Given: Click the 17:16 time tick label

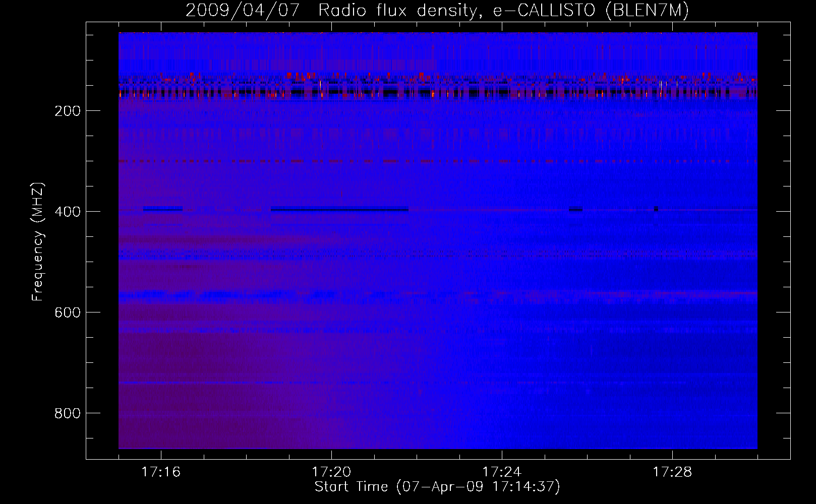Looking at the screenshot, I should pyautogui.click(x=161, y=472).
